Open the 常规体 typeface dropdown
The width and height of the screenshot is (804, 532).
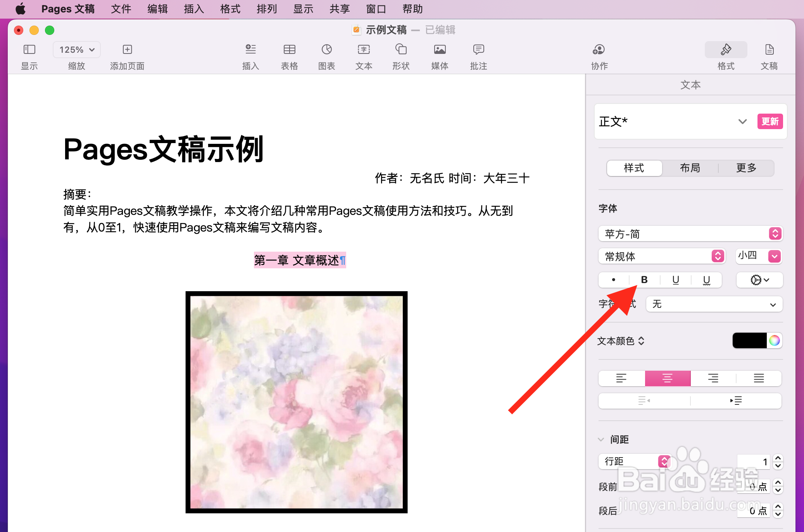[662, 256]
